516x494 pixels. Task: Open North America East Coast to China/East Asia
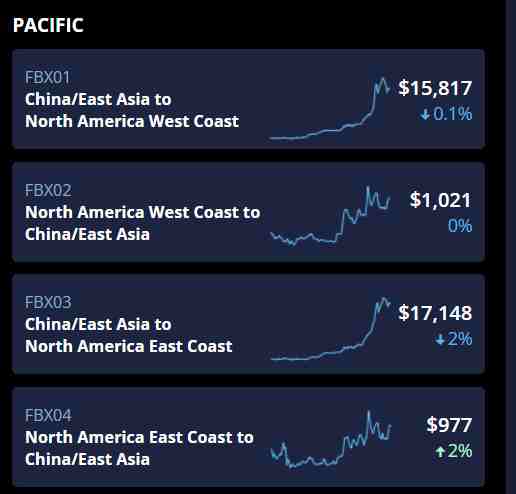pyautogui.click(x=139, y=448)
